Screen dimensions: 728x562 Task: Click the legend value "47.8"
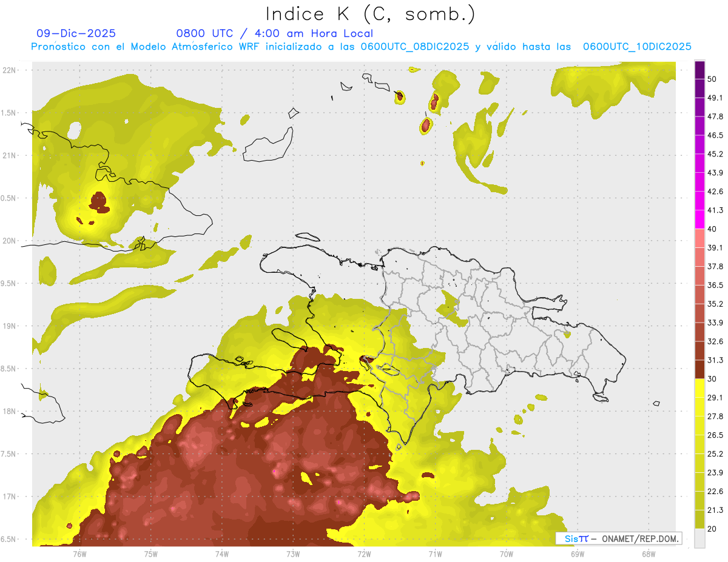(x=715, y=116)
